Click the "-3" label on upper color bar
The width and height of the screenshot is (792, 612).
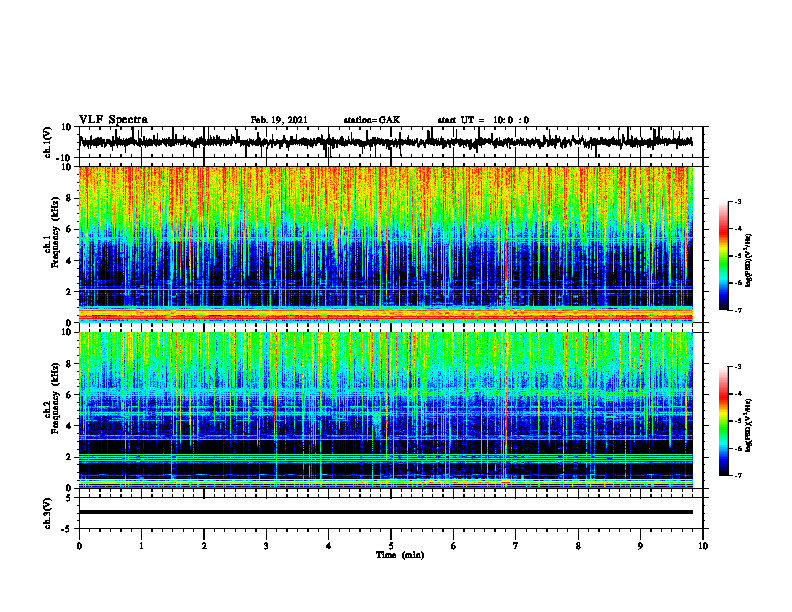coord(738,201)
